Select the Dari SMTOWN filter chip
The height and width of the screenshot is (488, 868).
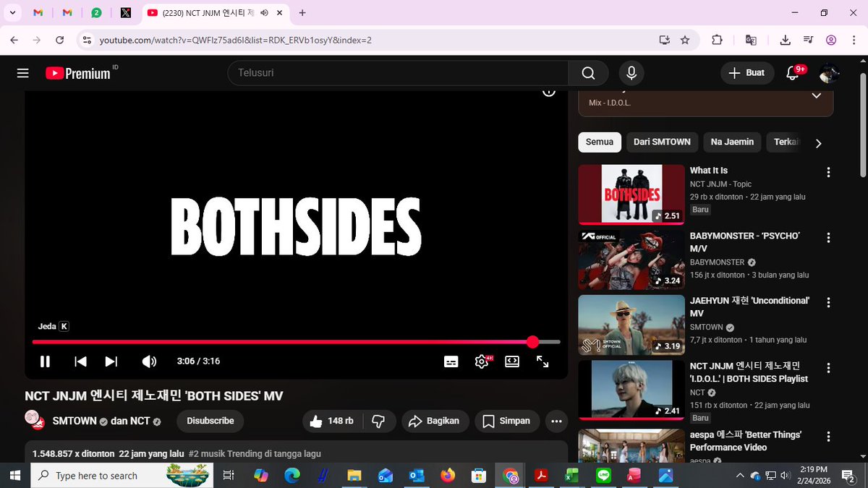(662, 142)
